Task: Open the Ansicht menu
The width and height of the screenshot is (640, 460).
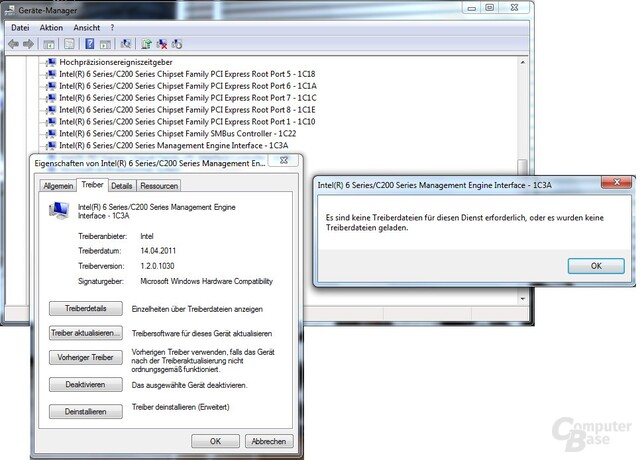Action: pos(87,28)
